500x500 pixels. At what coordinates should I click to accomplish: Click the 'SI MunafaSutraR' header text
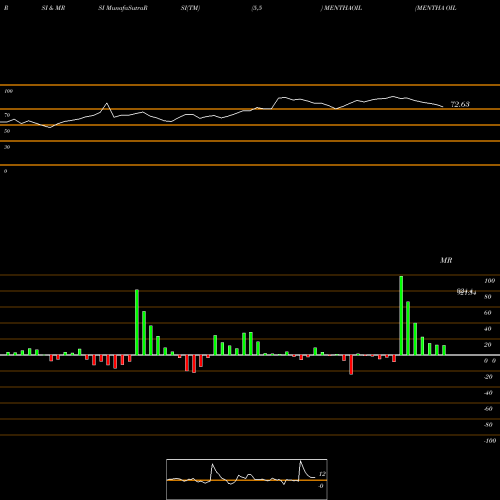click(123, 8)
